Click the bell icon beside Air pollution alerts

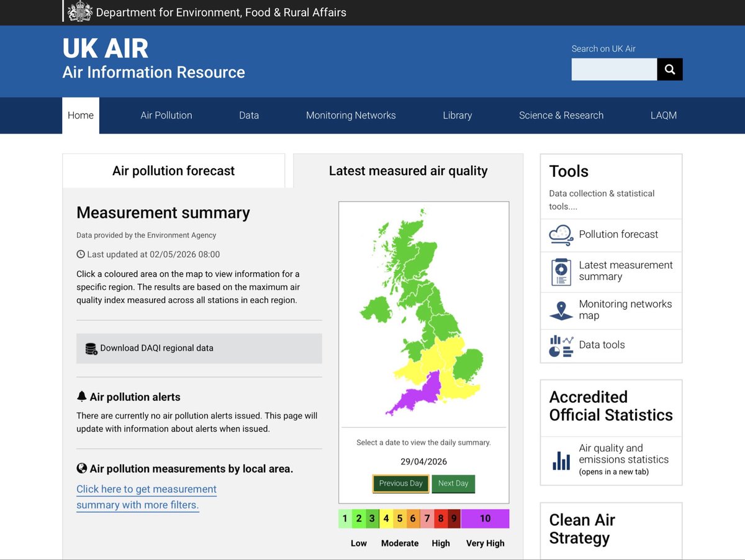[81, 396]
